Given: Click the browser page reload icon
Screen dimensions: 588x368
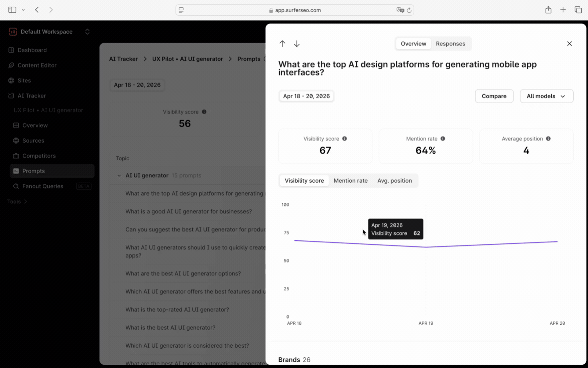Looking at the screenshot, I should pyautogui.click(x=409, y=10).
